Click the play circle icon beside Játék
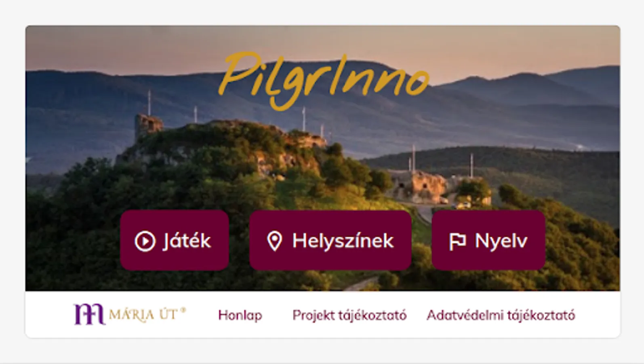Viewport: 644px width, 364px height. click(x=145, y=241)
